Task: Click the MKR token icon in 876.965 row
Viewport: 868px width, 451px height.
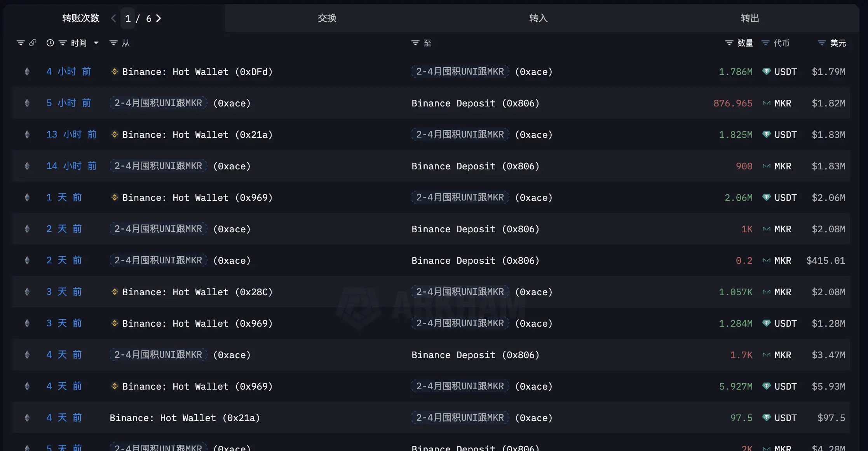Action: [766, 103]
